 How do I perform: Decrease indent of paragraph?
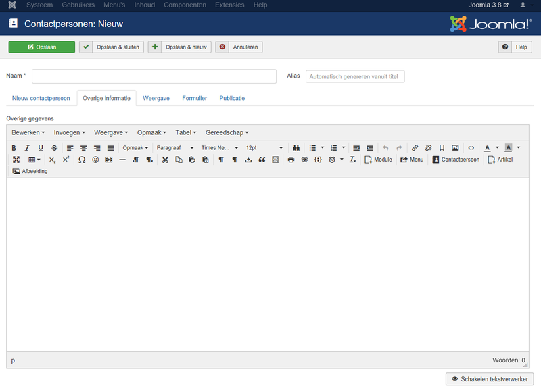point(356,148)
